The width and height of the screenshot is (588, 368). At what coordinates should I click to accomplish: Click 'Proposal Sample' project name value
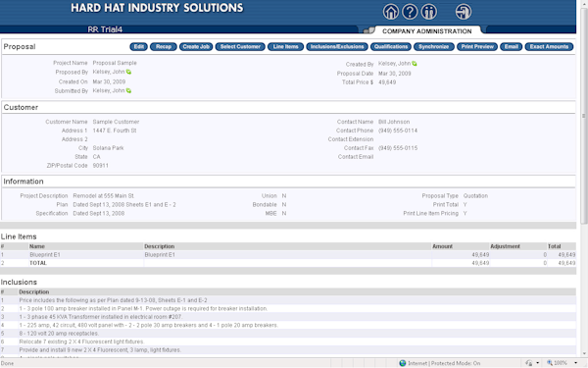[x=115, y=63]
